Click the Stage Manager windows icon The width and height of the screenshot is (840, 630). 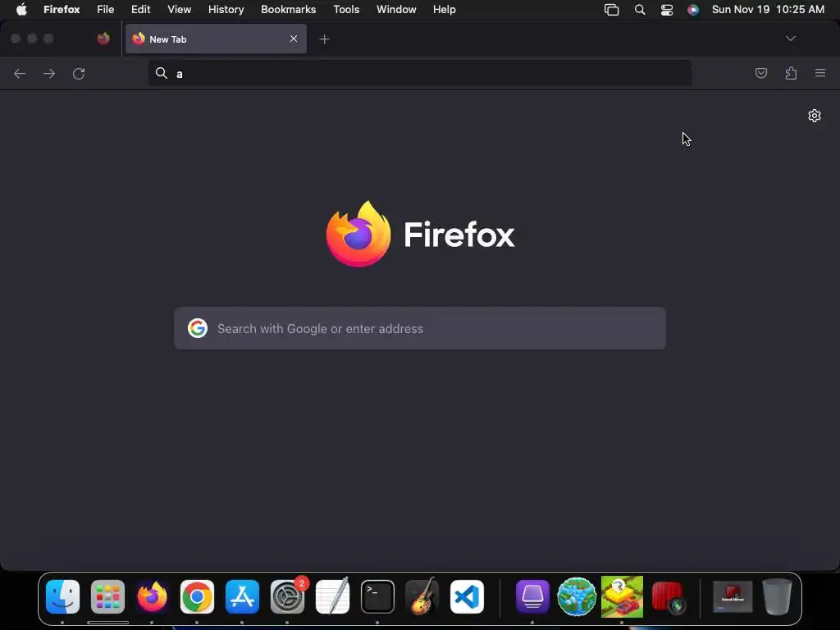(x=611, y=10)
